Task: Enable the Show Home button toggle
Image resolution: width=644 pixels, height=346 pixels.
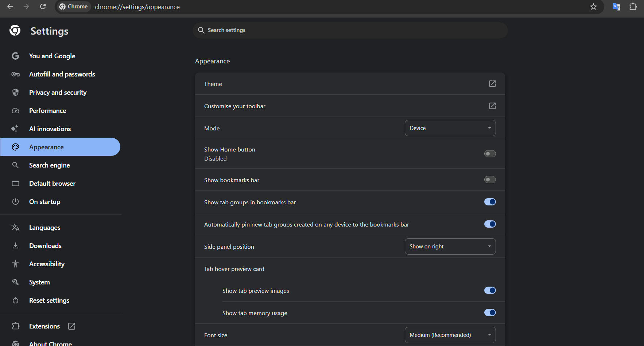Action: [x=490, y=154]
